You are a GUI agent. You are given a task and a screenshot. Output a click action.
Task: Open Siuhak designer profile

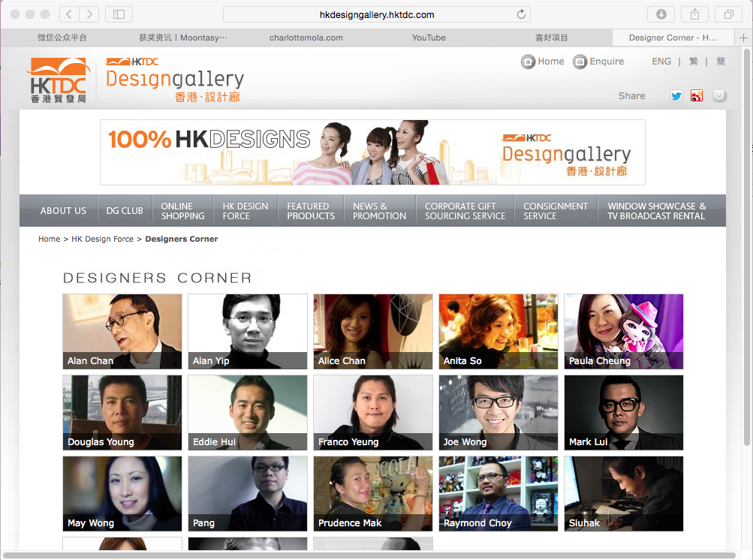[x=624, y=494]
